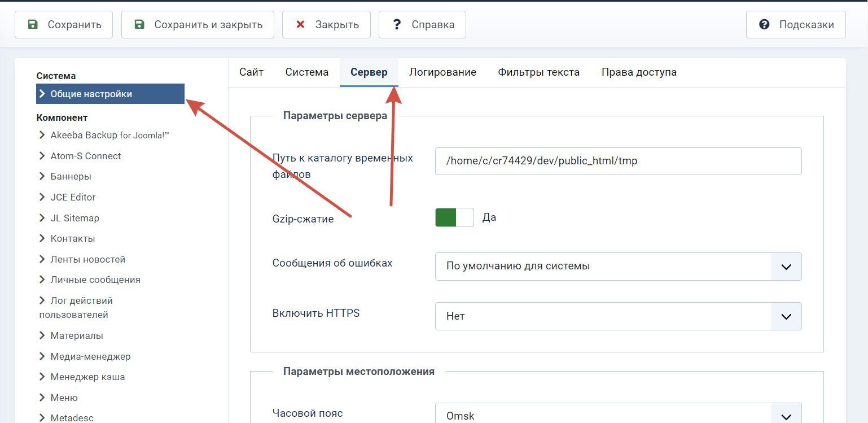The height and width of the screenshot is (423, 868).
Task: Open Менеджер кэша component settings
Action: click(88, 377)
